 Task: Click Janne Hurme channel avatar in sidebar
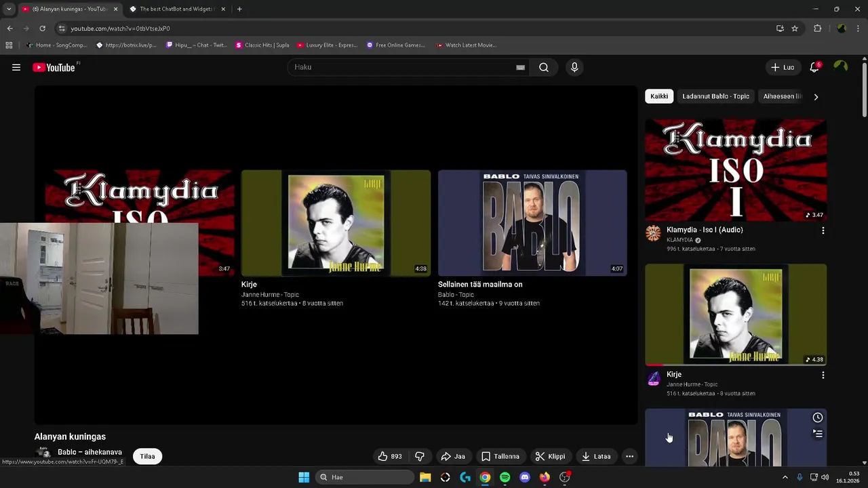[653, 378]
